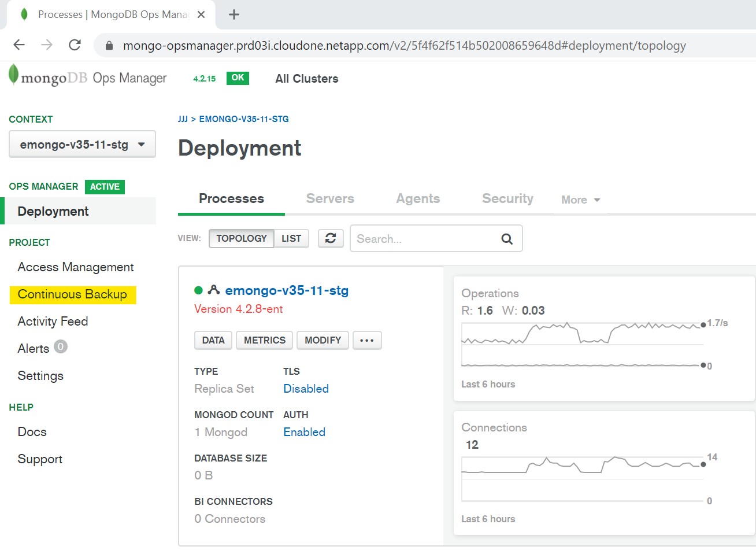756x550 pixels.
Task: Click the replica set icon beside emongo-v35-11-stg
Action: tap(214, 290)
